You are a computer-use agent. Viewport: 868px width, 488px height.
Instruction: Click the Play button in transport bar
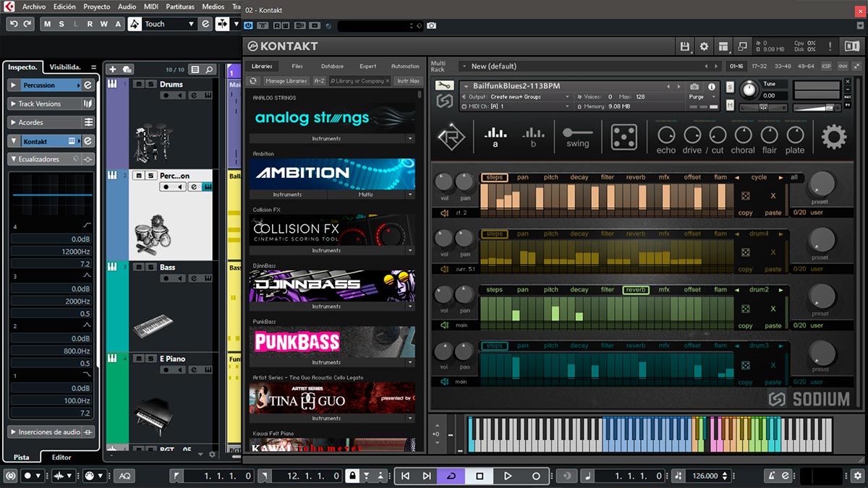click(508, 476)
